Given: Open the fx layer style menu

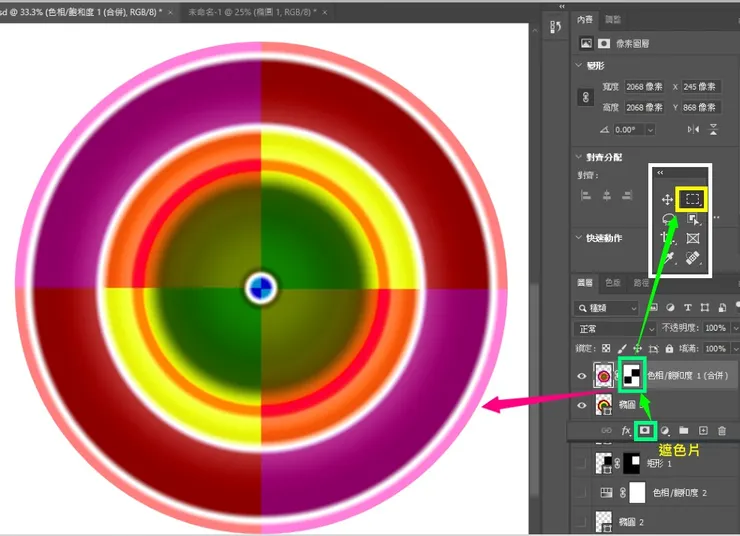Looking at the screenshot, I should point(626,430).
